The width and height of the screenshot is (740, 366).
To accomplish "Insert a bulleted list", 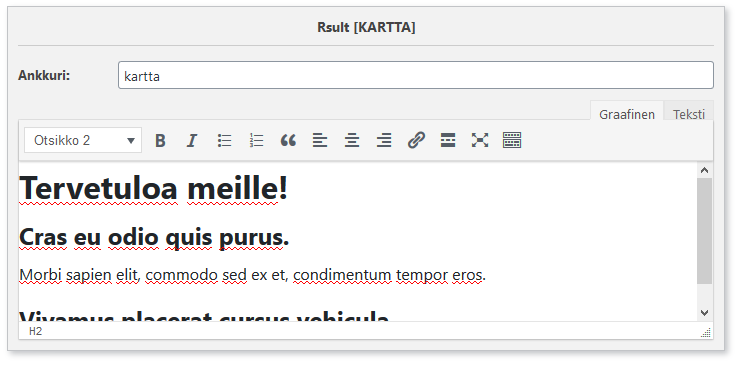I will pos(224,141).
